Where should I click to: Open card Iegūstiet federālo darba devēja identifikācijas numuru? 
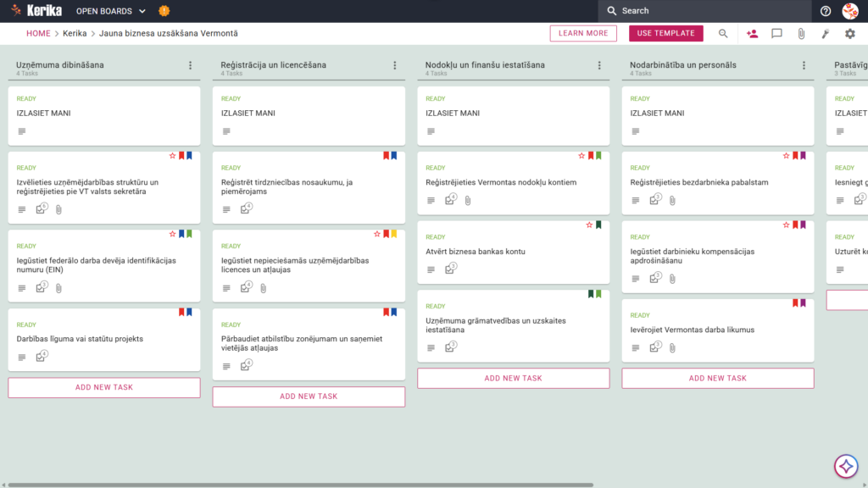(104, 266)
